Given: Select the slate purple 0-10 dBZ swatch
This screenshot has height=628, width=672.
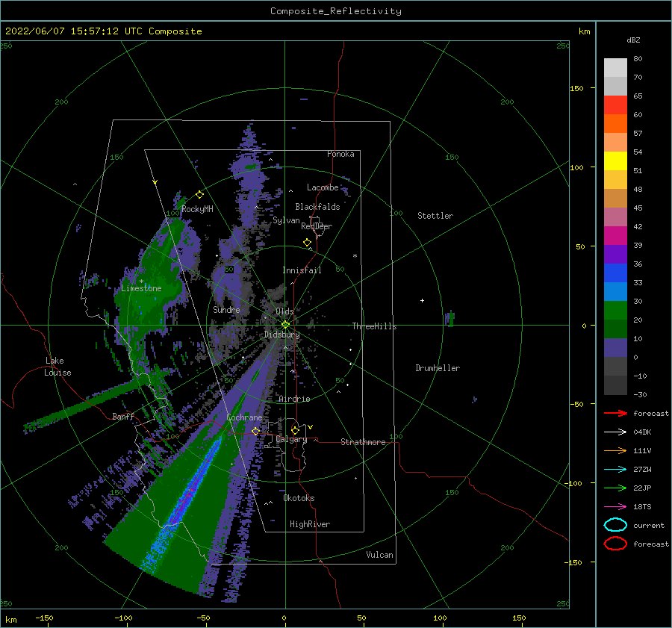Looking at the screenshot, I should click(615, 348).
